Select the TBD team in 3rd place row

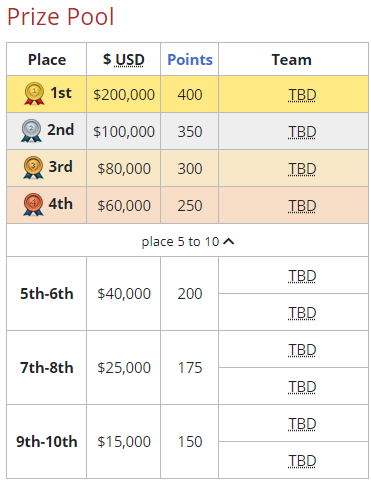[x=302, y=169]
